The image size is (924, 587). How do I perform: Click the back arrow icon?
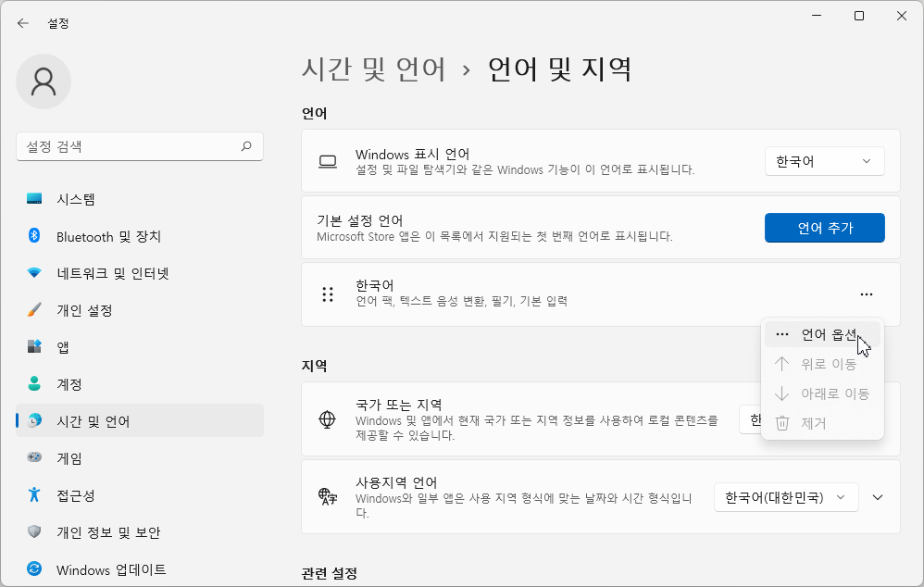(x=23, y=23)
